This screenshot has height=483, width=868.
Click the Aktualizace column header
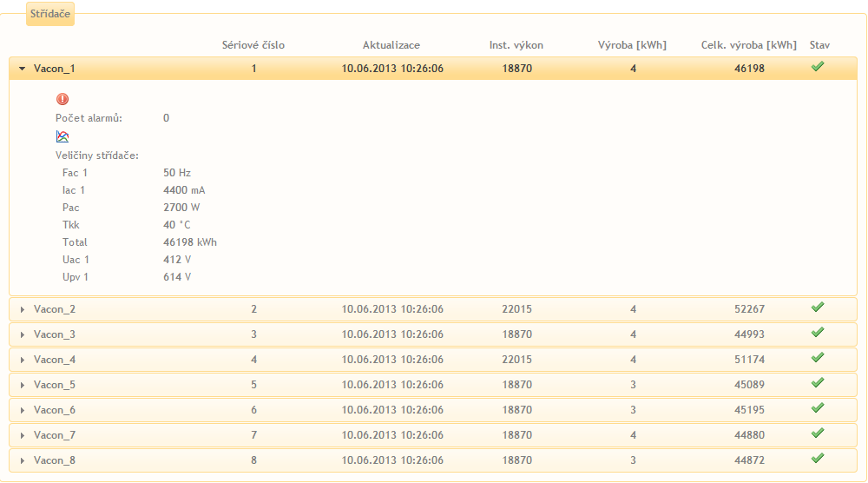pyautogui.click(x=391, y=45)
